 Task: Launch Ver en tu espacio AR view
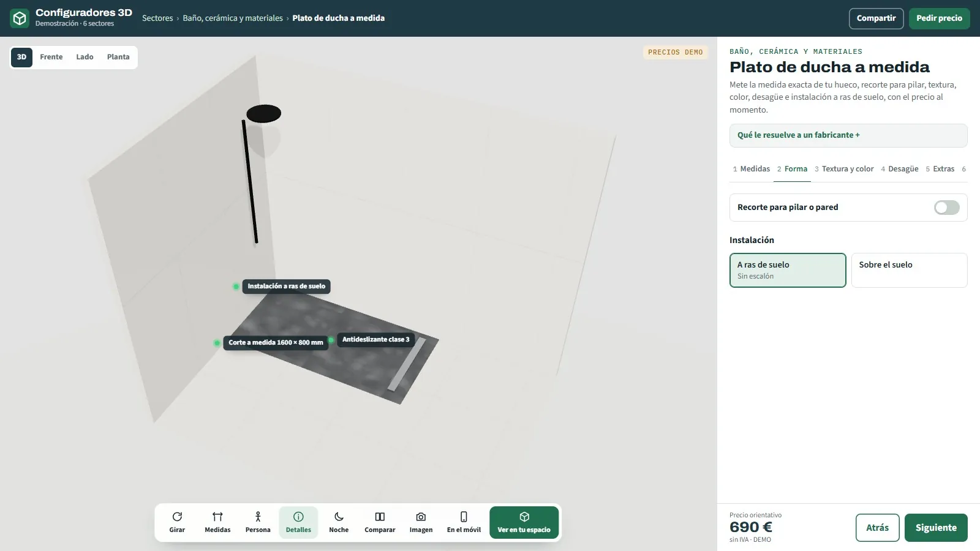click(x=524, y=522)
